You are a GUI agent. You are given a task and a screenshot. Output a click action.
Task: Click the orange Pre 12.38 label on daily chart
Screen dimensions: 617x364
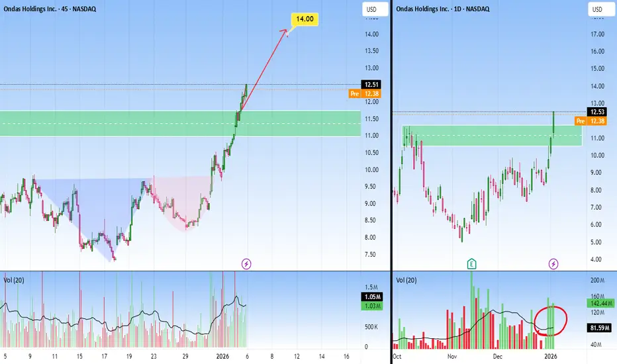(591, 121)
